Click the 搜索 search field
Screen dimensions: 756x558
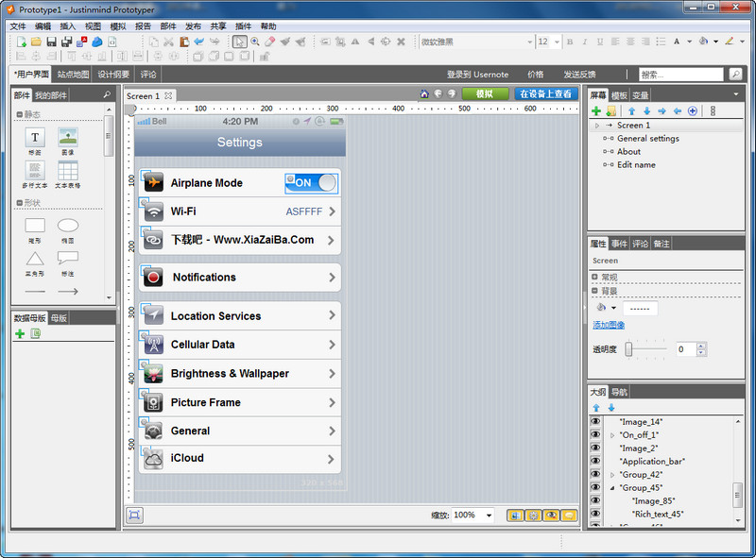point(681,75)
